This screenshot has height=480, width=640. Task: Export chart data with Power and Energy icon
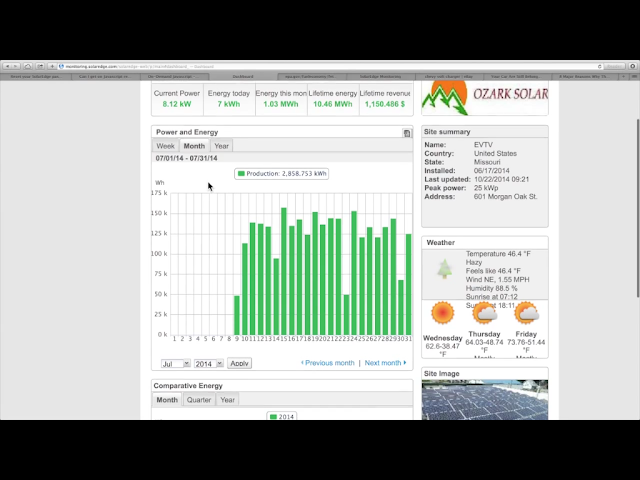tap(407, 133)
